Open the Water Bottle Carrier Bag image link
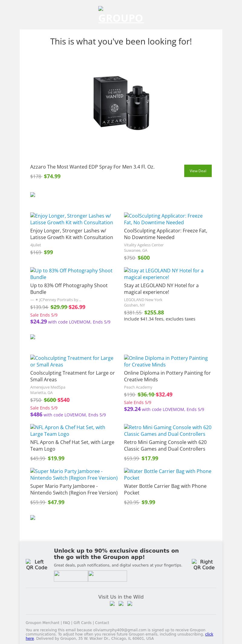Screen dimensions: 242x644 click(x=168, y=475)
